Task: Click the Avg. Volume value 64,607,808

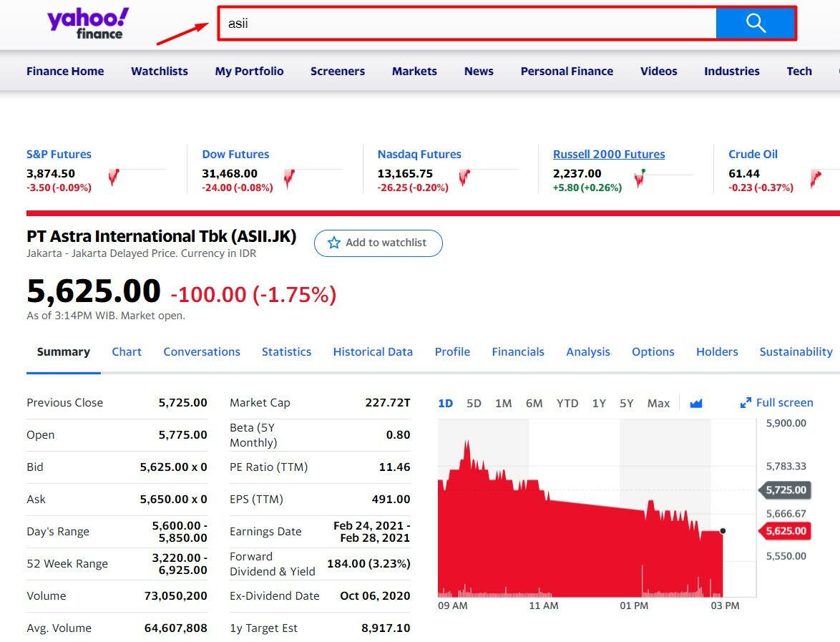Action: [176, 628]
